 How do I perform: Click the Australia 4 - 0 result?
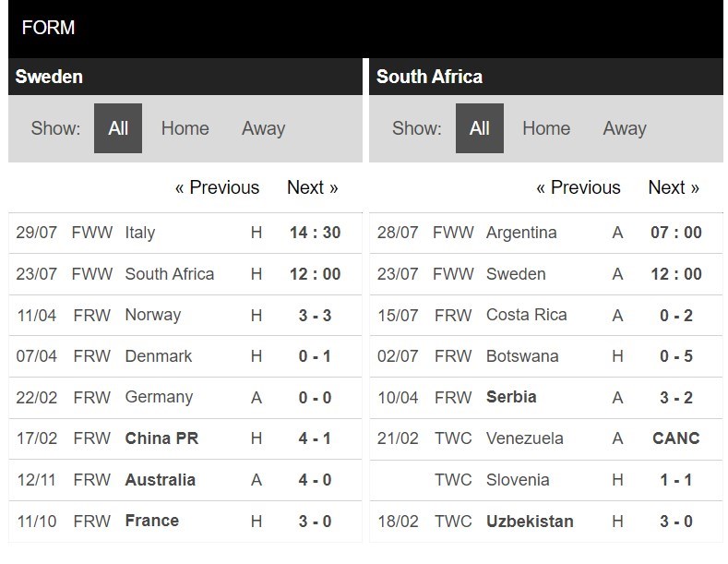(315, 480)
